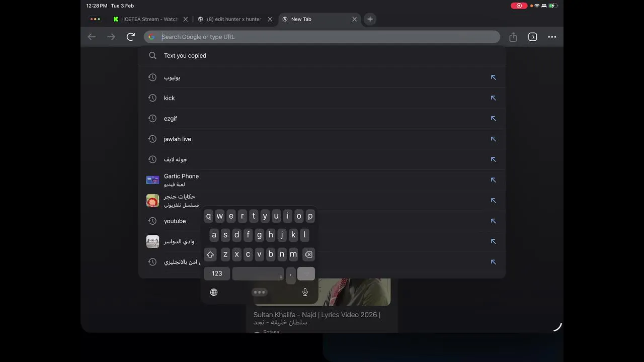
Task: Close the edit hunter x hunter tab
Action: point(270,19)
